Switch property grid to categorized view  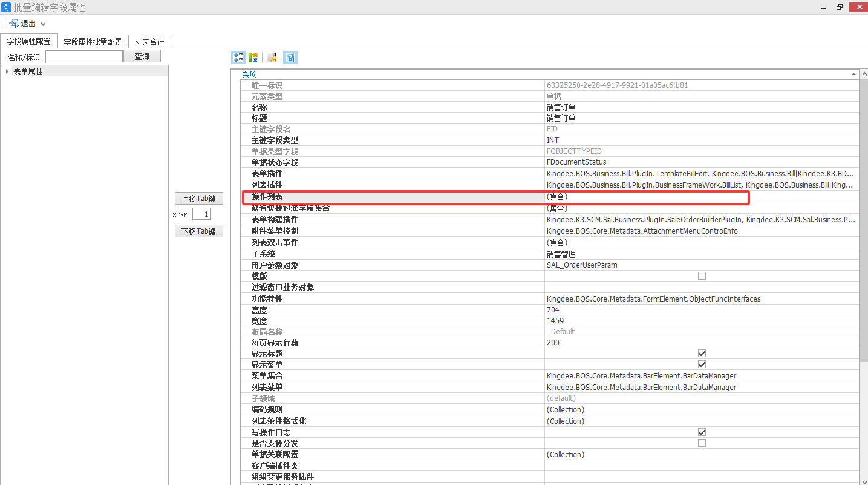point(238,58)
